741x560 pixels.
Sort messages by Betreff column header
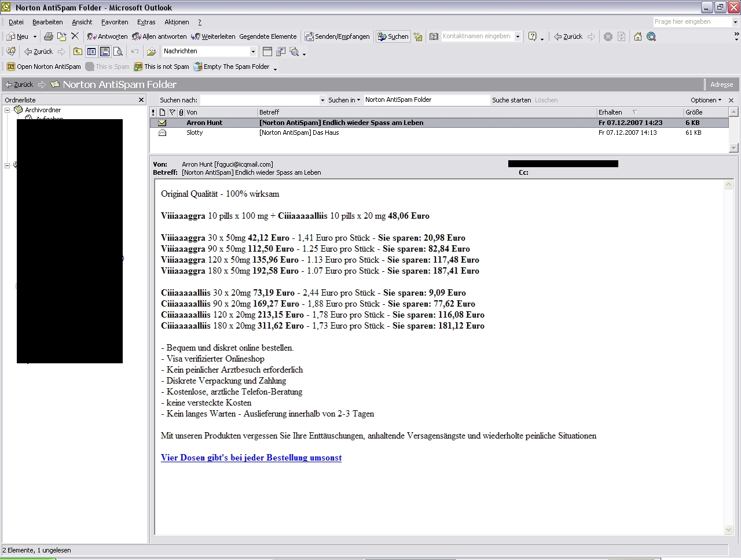pyautogui.click(x=427, y=112)
